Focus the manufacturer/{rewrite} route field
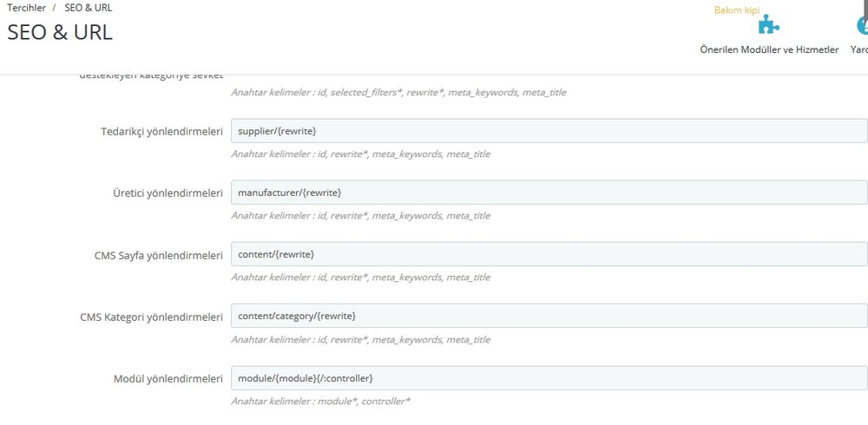 point(549,193)
